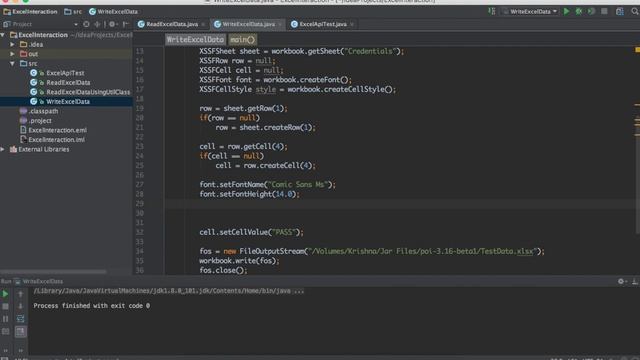
Task: Click the src navigation bar breadcrumb
Action: (73, 11)
